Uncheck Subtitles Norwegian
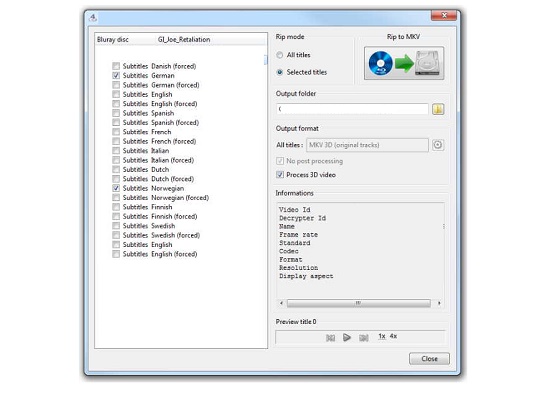This screenshot has width=550, height=396. [x=116, y=188]
